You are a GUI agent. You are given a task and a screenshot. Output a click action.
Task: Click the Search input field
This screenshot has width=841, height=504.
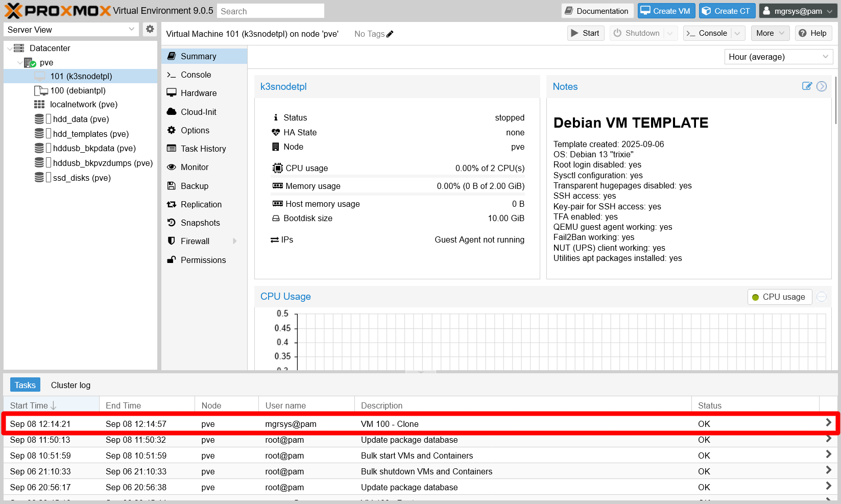tap(270, 11)
